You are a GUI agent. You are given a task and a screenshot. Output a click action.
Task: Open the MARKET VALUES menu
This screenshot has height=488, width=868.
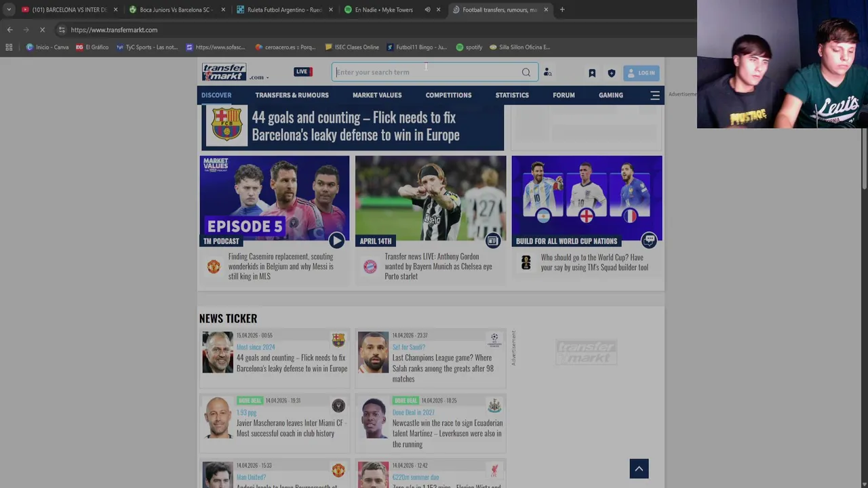(377, 96)
